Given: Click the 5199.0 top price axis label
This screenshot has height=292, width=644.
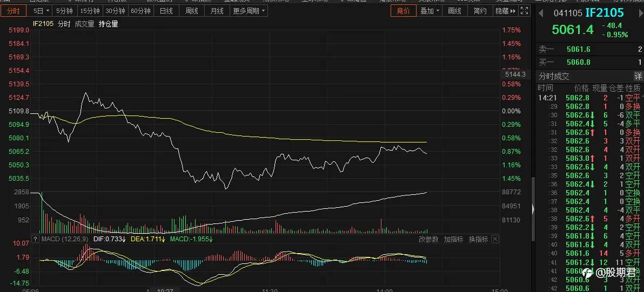Looking at the screenshot, I should coord(19,30).
